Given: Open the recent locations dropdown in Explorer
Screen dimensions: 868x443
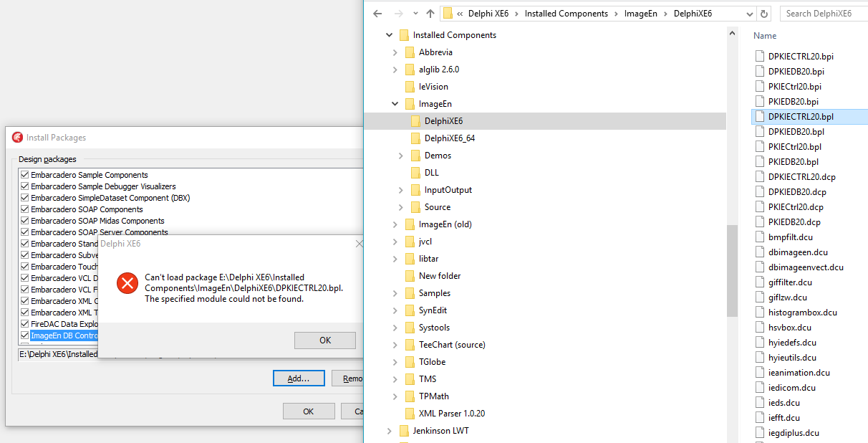Looking at the screenshot, I should (x=415, y=14).
